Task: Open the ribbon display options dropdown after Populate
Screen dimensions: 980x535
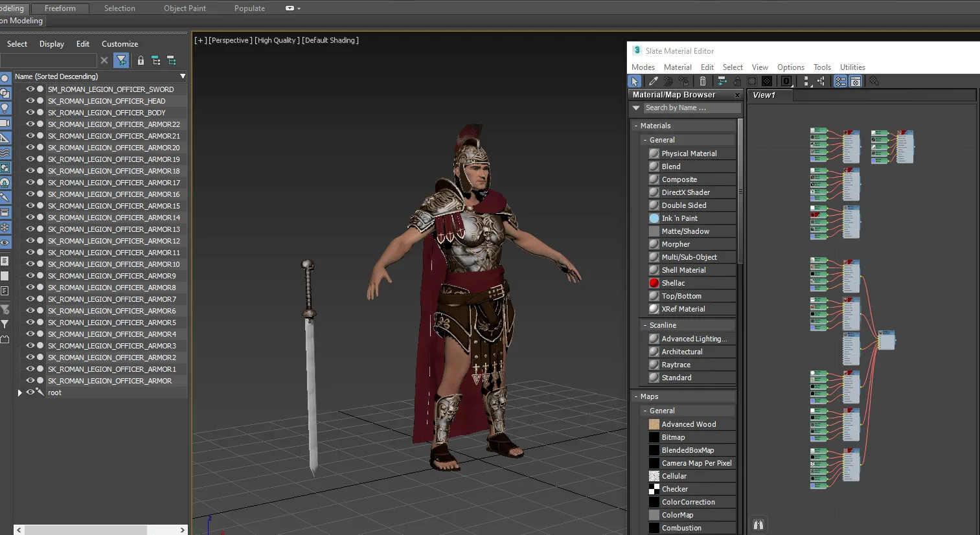Action: [x=293, y=8]
